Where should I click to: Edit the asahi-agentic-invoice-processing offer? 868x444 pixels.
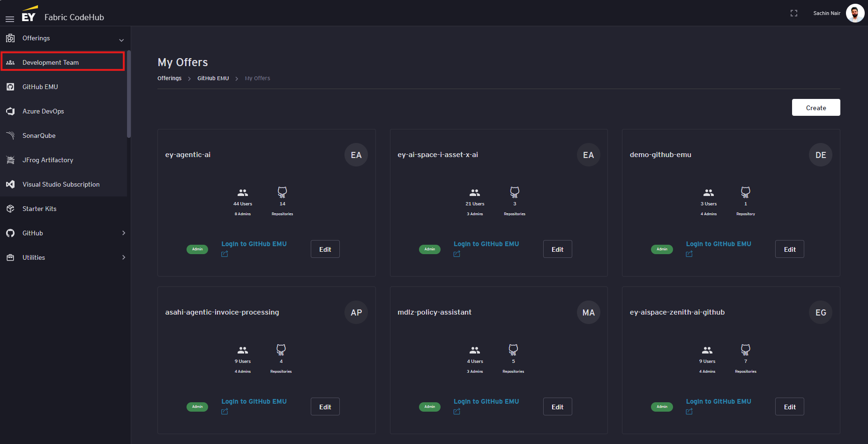325,407
